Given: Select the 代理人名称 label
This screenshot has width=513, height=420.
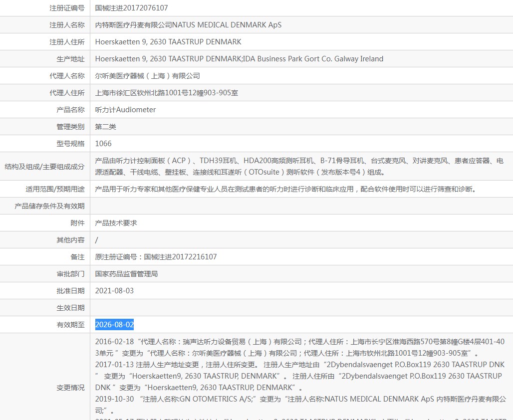Looking at the screenshot, I should [67, 76].
